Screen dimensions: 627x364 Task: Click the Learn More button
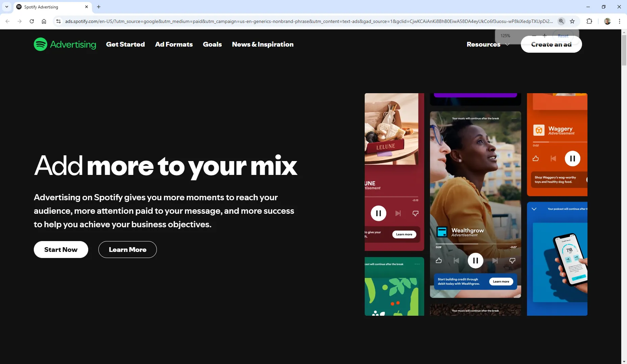[127, 250]
